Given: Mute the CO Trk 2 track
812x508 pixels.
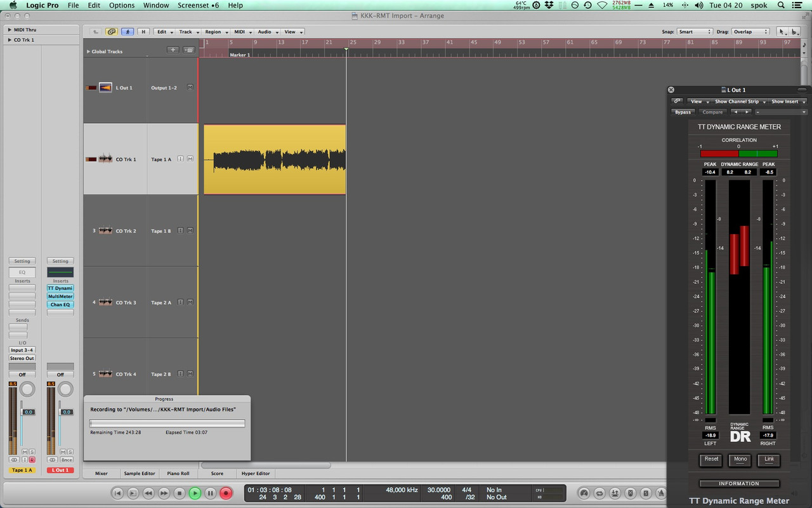Looking at the screenshot, I should tap(190, 231).
